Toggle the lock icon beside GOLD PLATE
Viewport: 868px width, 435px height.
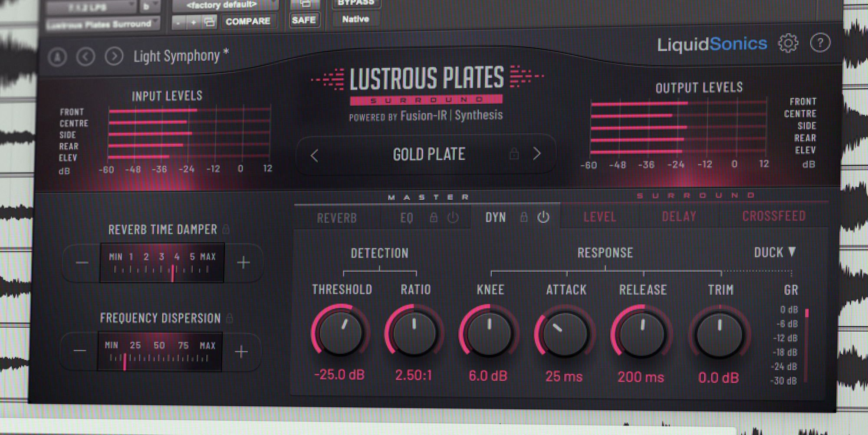pos(514,153)
